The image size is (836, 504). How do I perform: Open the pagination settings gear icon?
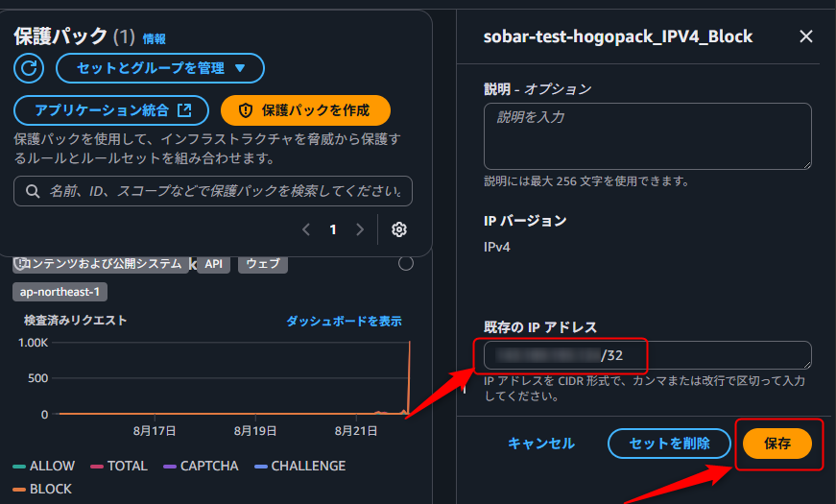click(x=399, y=229)
